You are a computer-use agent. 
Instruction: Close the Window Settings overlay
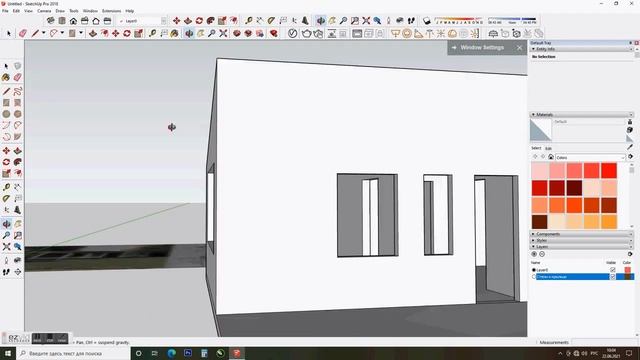point(519,48)
